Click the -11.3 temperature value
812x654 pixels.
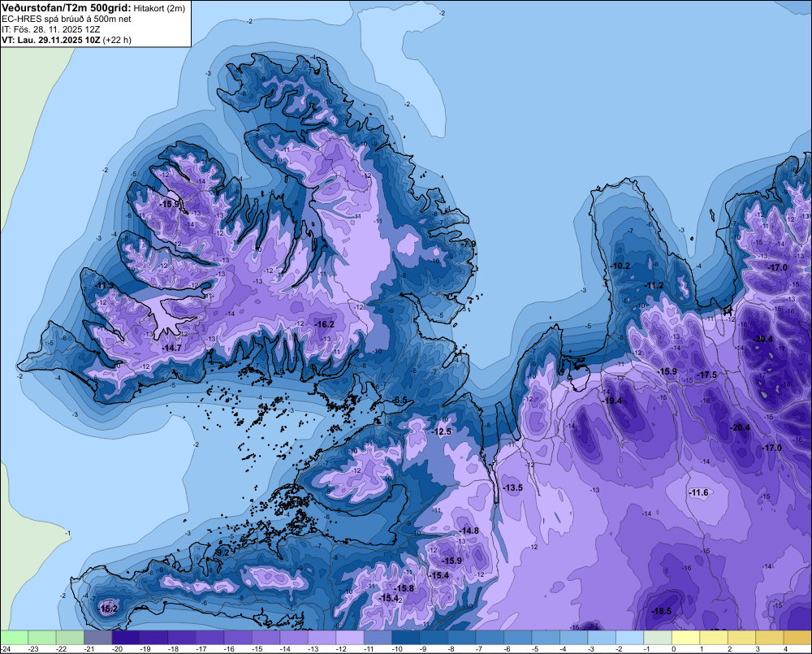[105, 285]
